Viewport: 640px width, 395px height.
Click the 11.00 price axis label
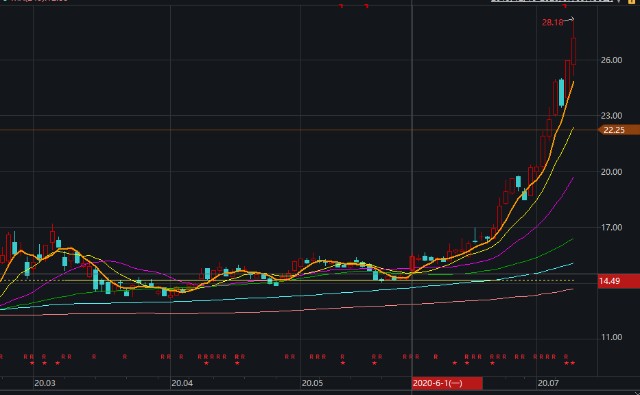(611, 337)
